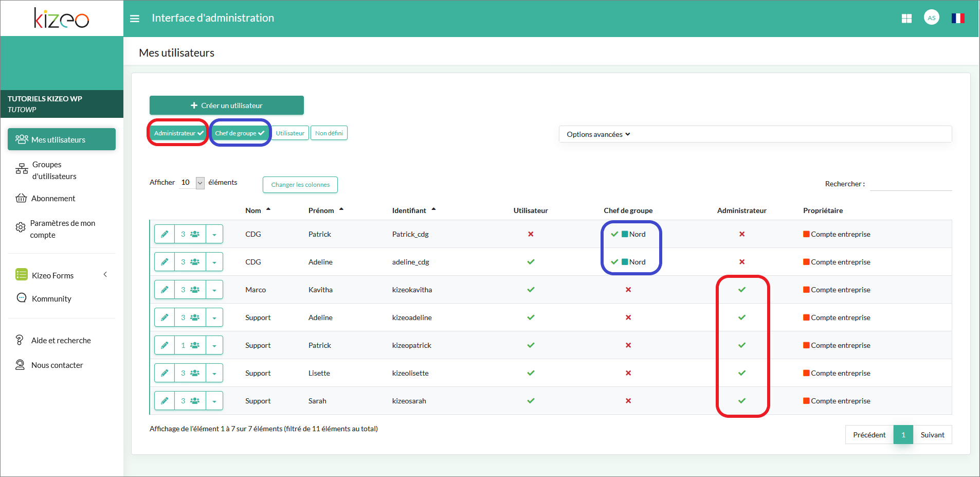Open action dropdown for Patrick_cdg row
Screen dimensions: 980x477
214,234
